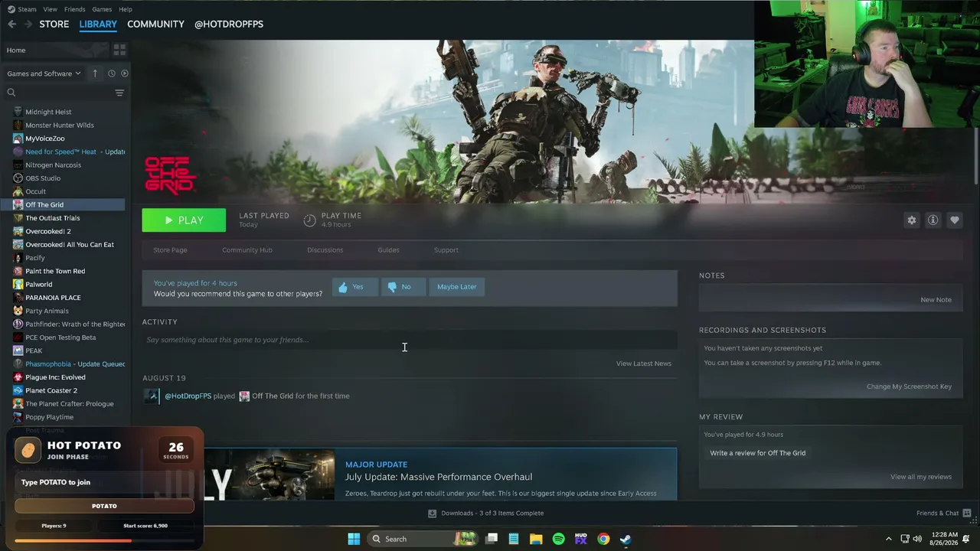Open the Friends menu
This screenshot has height=551, width=980.
tap(75, 9)
